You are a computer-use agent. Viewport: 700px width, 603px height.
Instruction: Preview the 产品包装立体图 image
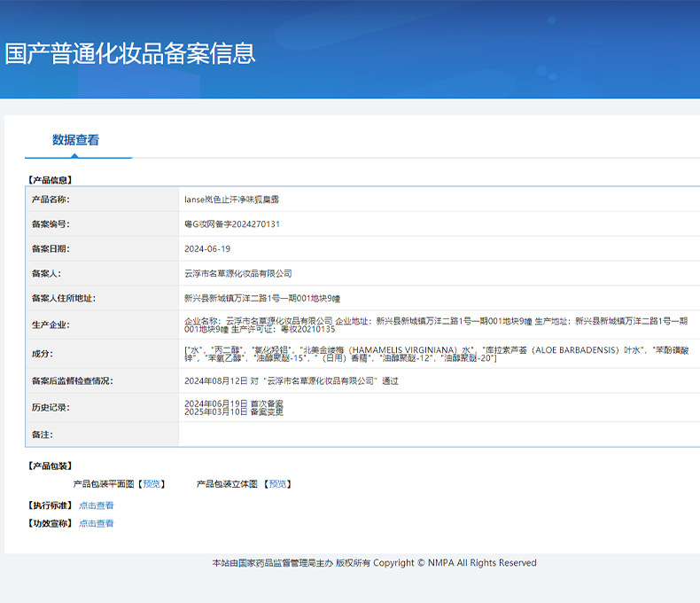pos(277,484)
